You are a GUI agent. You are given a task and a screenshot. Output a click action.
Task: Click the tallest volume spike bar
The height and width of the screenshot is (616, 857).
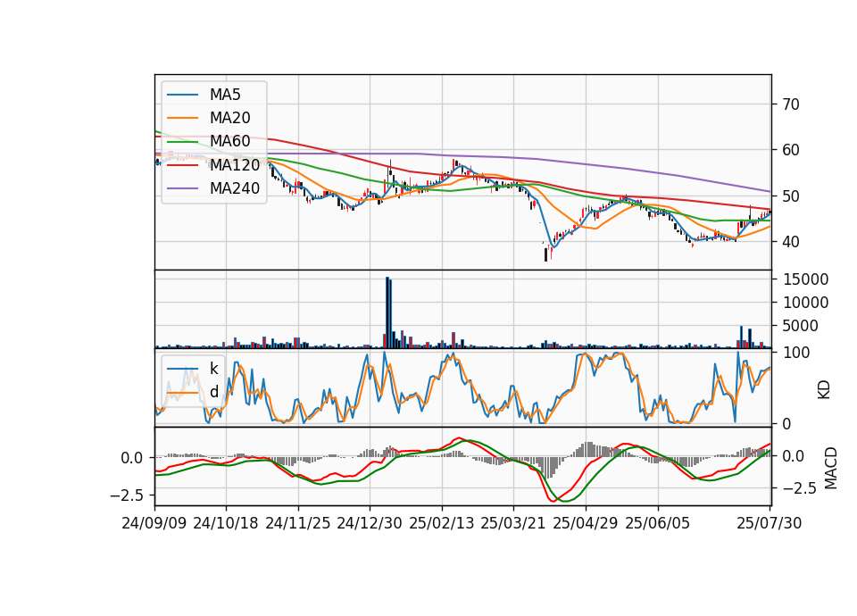pyautogui.click(x=387, y=312)
